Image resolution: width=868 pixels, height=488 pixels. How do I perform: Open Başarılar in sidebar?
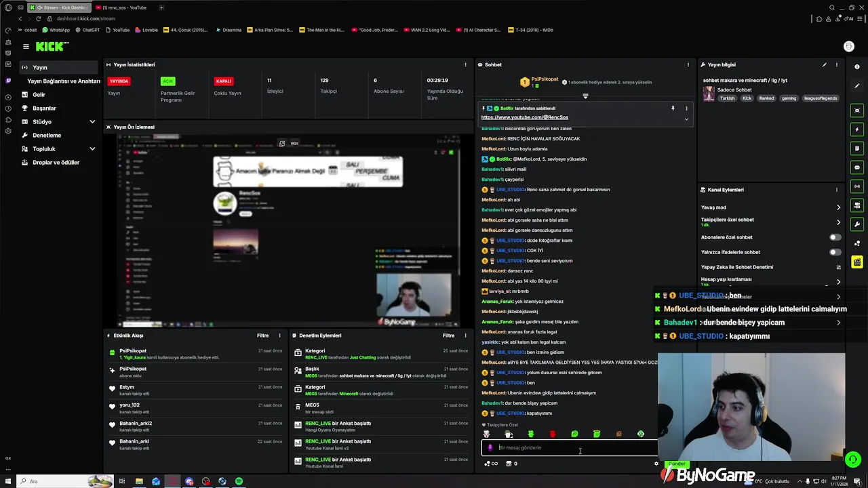point(44,108)
